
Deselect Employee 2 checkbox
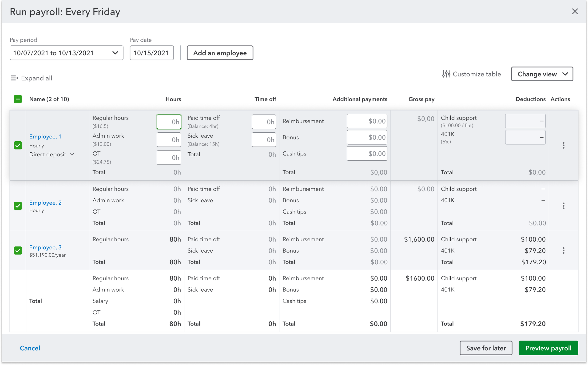click(x=18, y=206)
